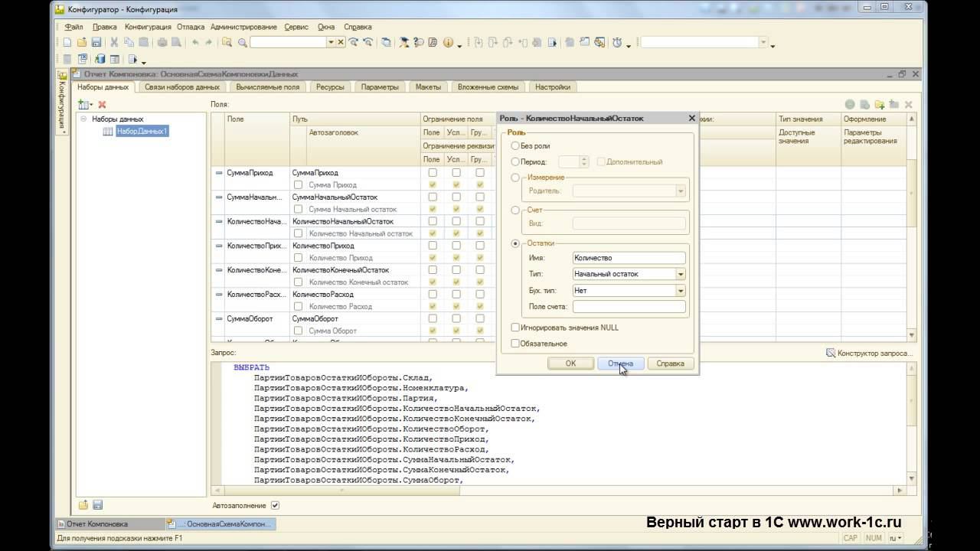Enable Игнорировать значения NULL checkbox
The height and width of the screenshot is (551, 980).
click(515, 328)
